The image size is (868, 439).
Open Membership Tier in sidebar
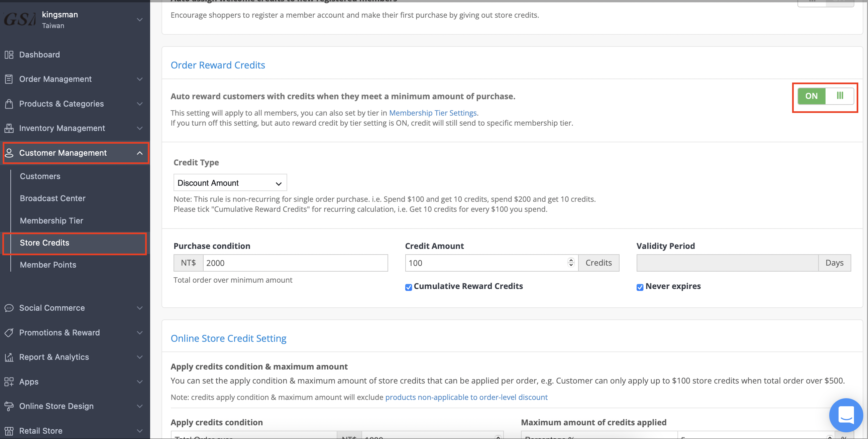(51, 221)
